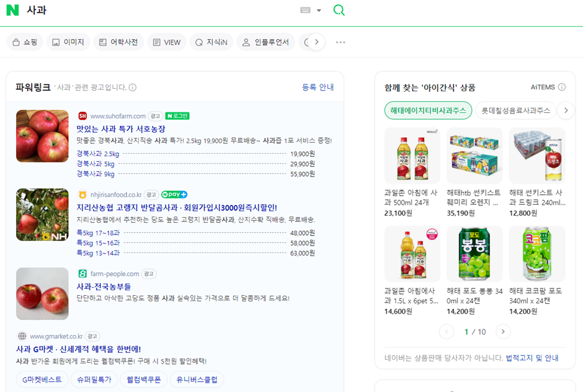583x392 pixels.
Task: Open the on-screen keyboard icon
Action: click(305, 10)
